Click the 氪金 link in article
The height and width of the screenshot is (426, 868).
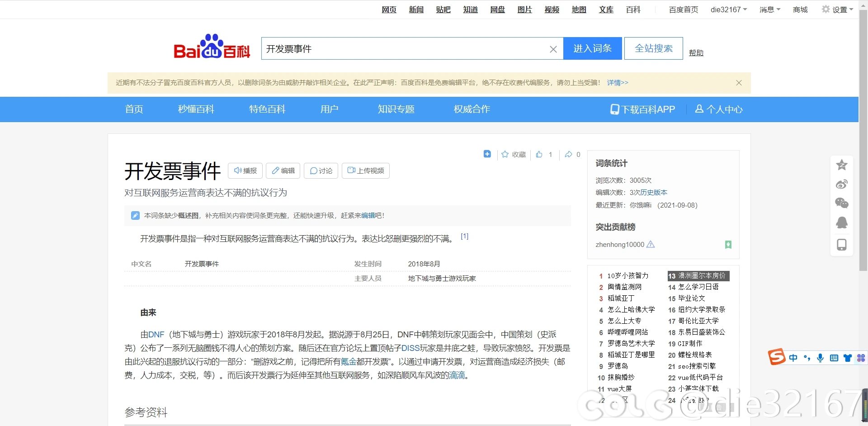click(349, 362)
